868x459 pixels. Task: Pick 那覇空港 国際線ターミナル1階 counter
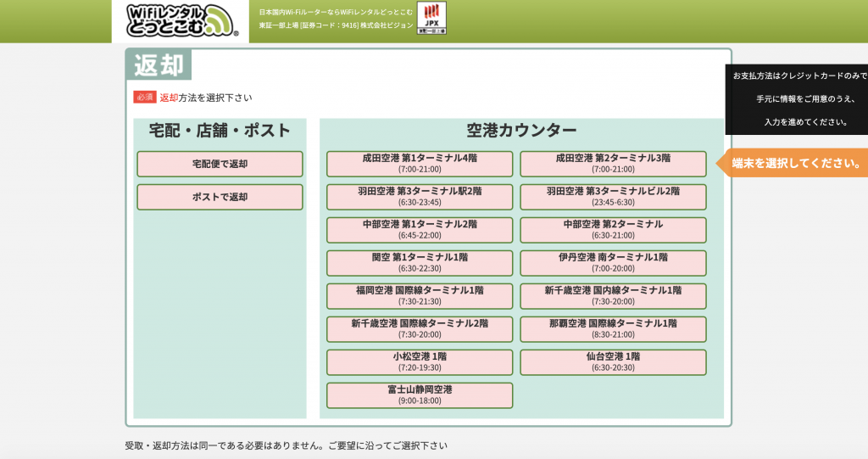pyautogui.click(x=613, y=329)
